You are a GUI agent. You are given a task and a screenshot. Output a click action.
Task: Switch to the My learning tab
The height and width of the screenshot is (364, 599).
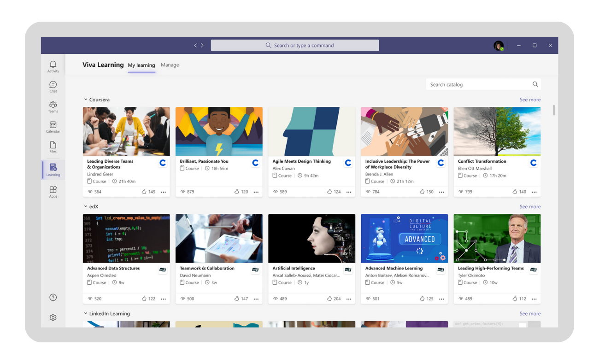(x=141, y=65)
